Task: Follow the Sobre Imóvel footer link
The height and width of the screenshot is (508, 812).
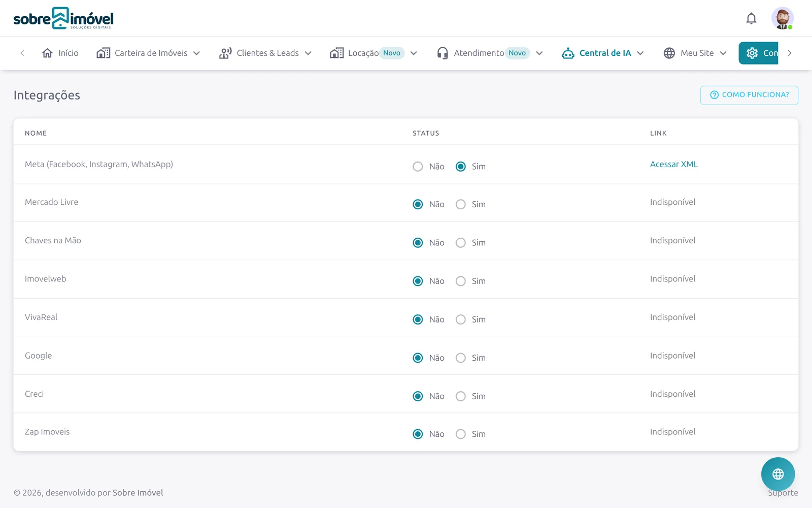Action: (x=138, y=493)
